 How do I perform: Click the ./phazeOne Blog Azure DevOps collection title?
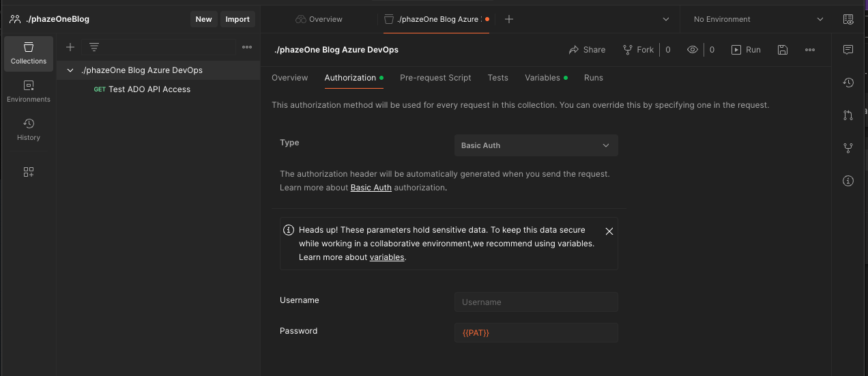[336, 50]
